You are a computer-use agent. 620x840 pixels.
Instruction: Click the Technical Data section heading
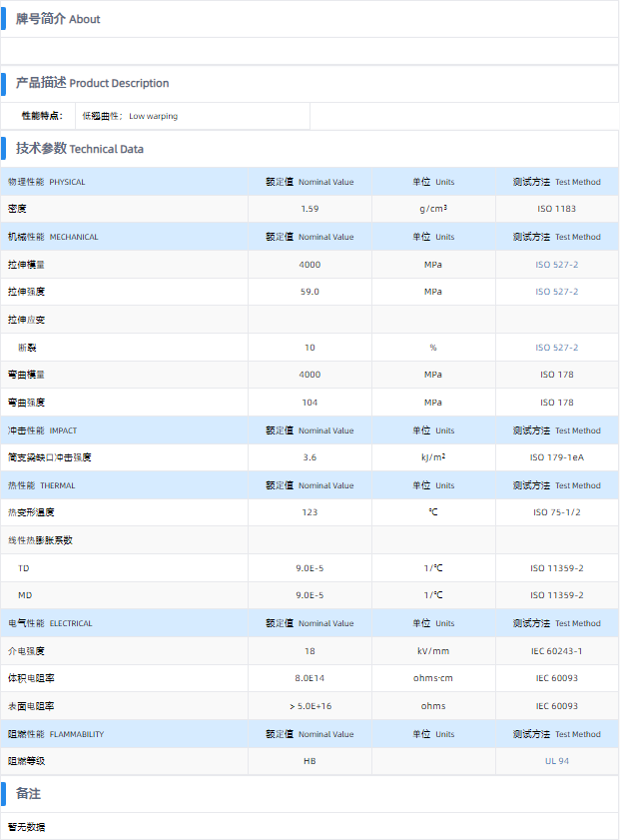coord(79,149)
